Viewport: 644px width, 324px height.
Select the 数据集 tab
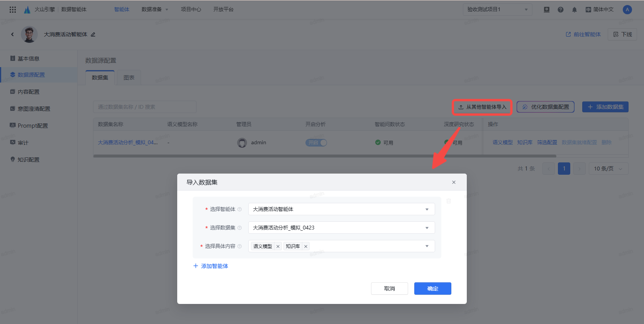tap(100, 78)
